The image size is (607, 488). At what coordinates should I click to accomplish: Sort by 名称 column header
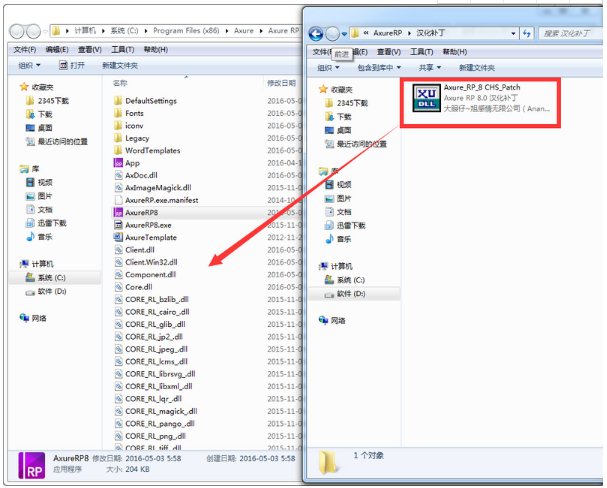pos(120,83)
